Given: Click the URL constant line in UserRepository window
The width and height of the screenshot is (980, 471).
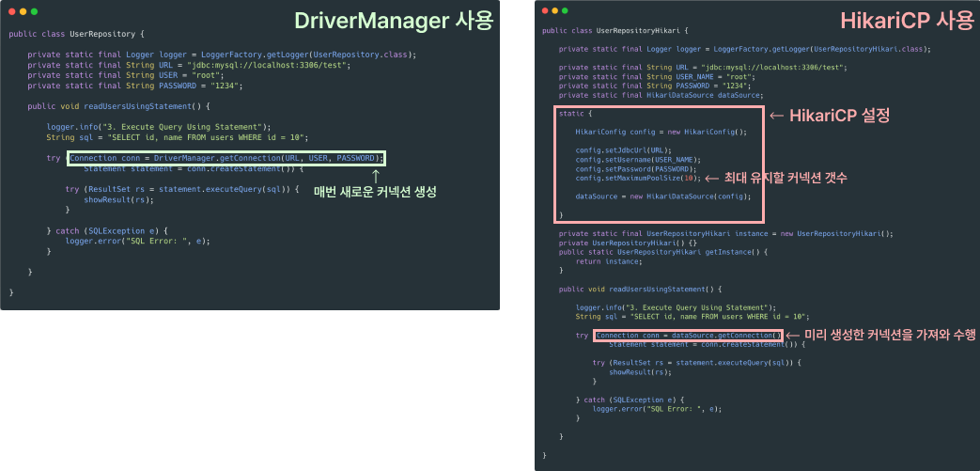Looking at the screenshot, I should coord(190,65).
